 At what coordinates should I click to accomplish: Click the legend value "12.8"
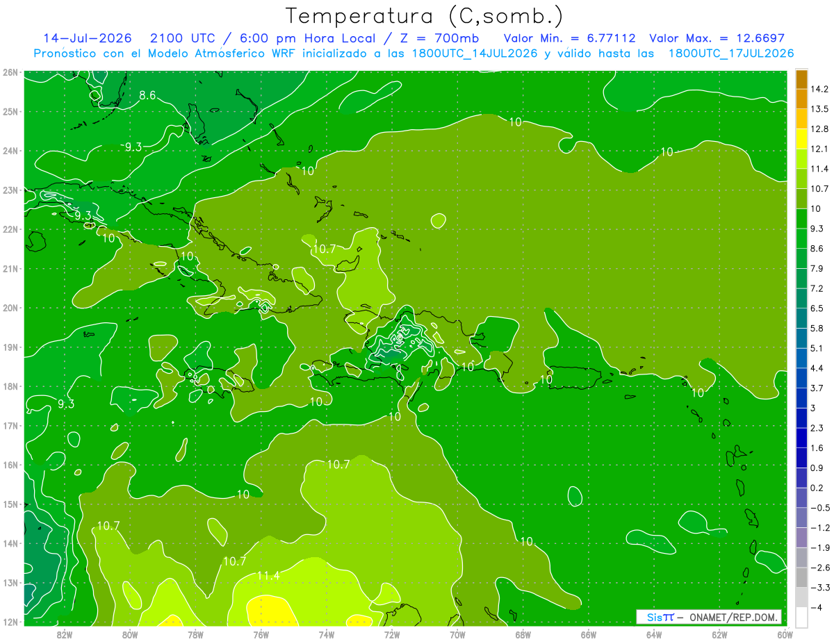(820, 129)
